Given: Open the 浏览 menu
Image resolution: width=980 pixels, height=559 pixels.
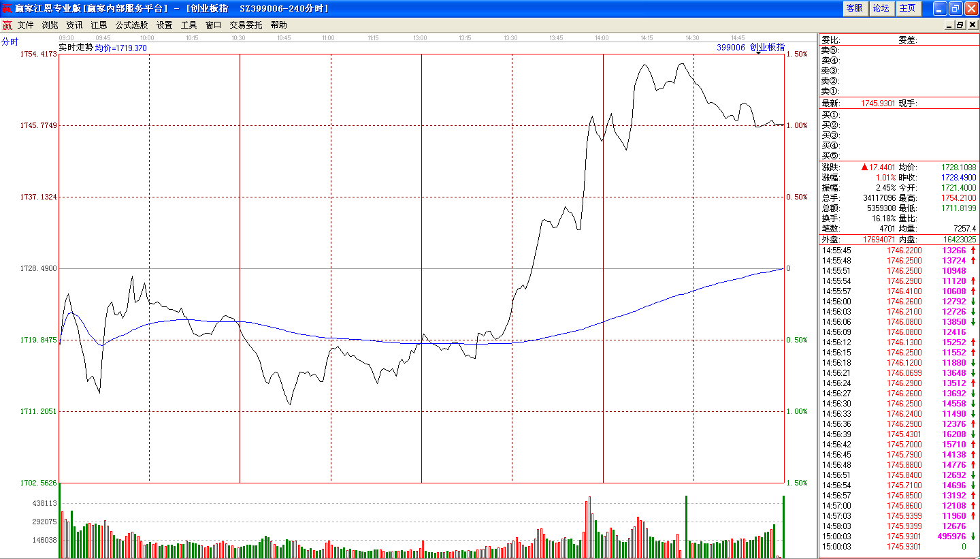Looking at the screenshot, I should pyautogui.click(x=50, y=25).
